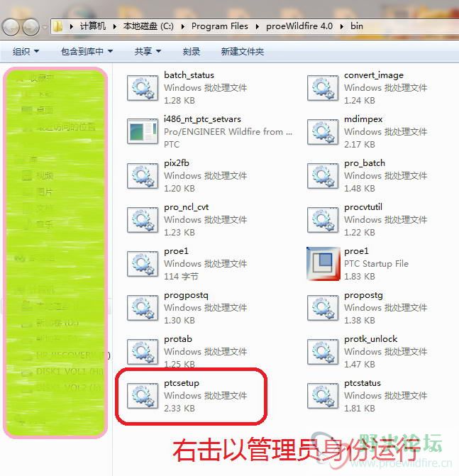
Task: Click the Forward navigation button
Action: [x=31, y=27]
